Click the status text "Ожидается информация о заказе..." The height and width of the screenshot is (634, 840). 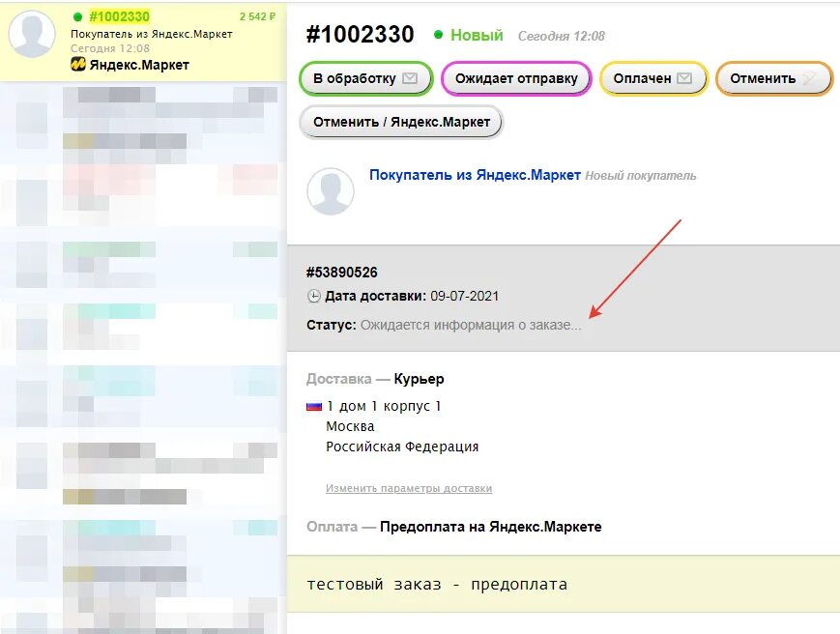point(471,325)
